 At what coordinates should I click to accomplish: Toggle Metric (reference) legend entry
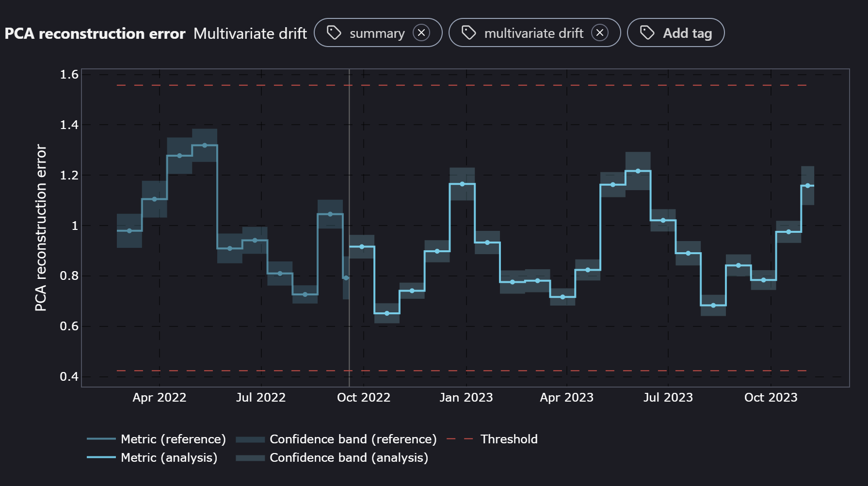156,439
